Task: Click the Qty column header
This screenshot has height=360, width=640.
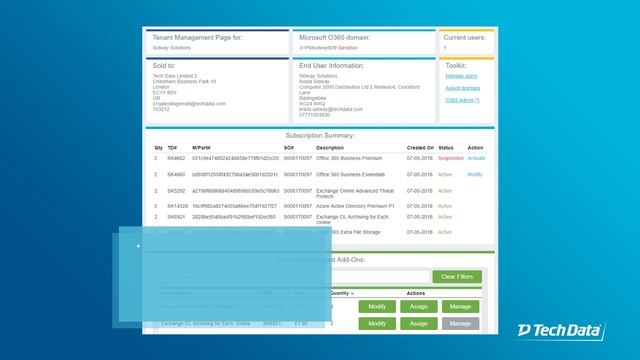Action: tap(158, 148)
